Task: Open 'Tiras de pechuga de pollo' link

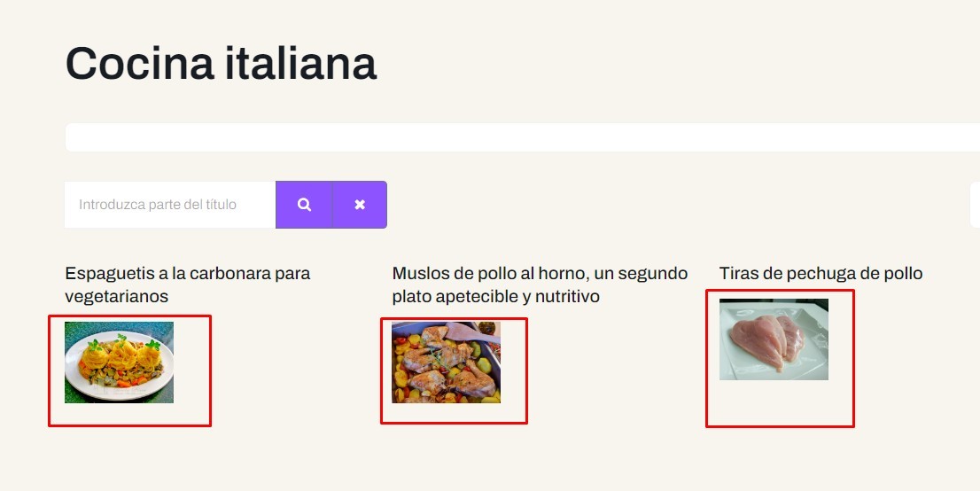Action: click(x=821, y=273)
